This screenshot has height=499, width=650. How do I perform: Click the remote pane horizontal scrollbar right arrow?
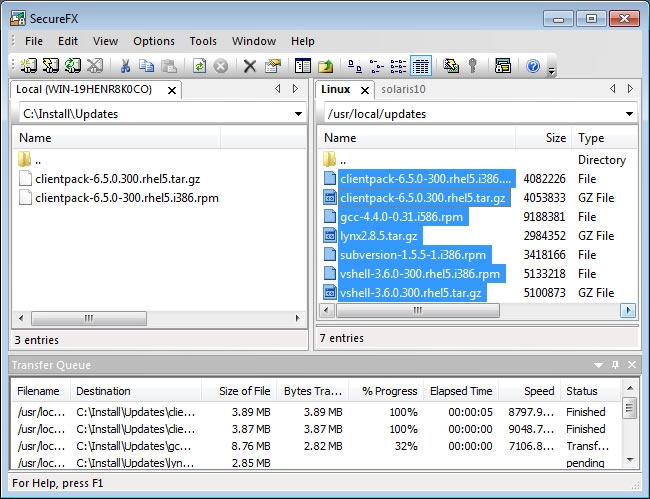pos(628,310)
